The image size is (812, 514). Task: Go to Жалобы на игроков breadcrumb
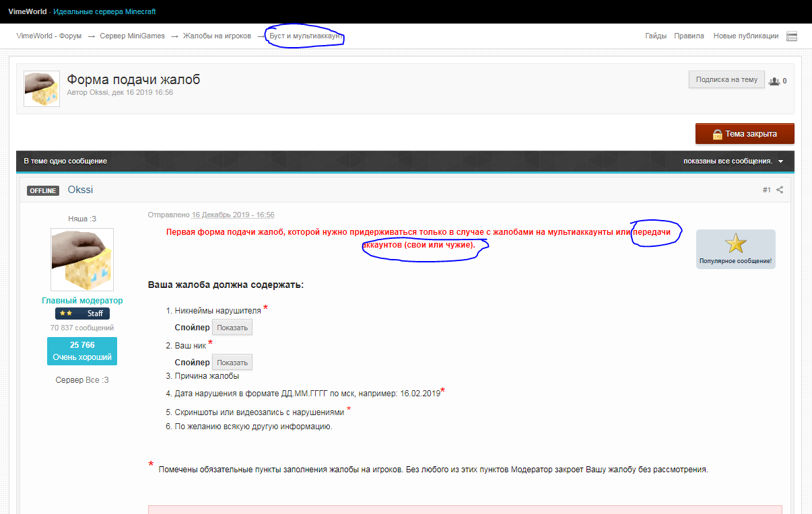(x=217, y=36)
